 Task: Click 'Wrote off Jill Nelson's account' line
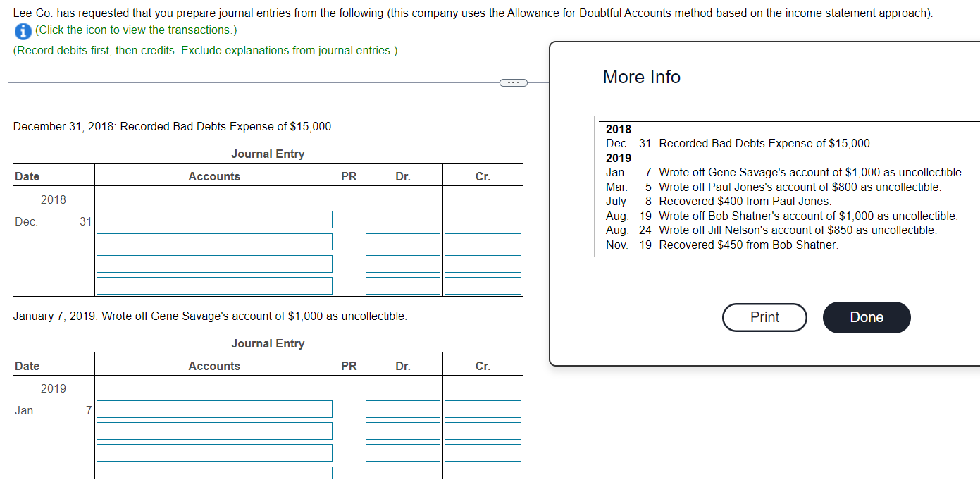pyautogui.click(x=798, y=230)
